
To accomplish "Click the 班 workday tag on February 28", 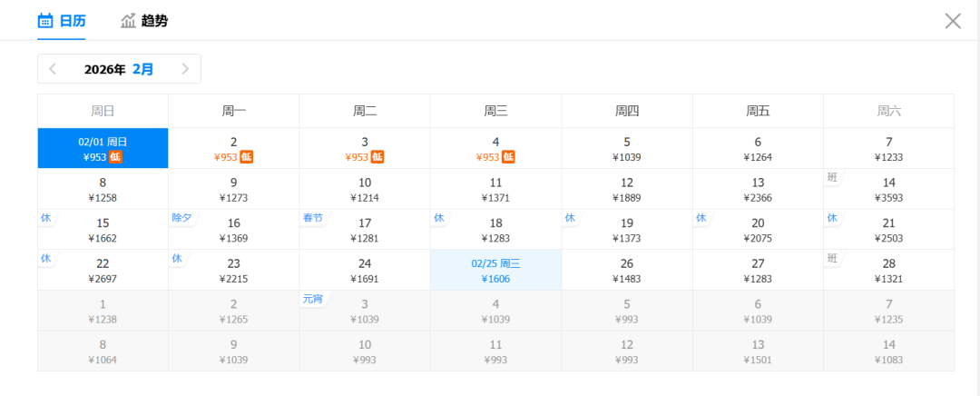I will pyautogui.click(x=833, y=258).
